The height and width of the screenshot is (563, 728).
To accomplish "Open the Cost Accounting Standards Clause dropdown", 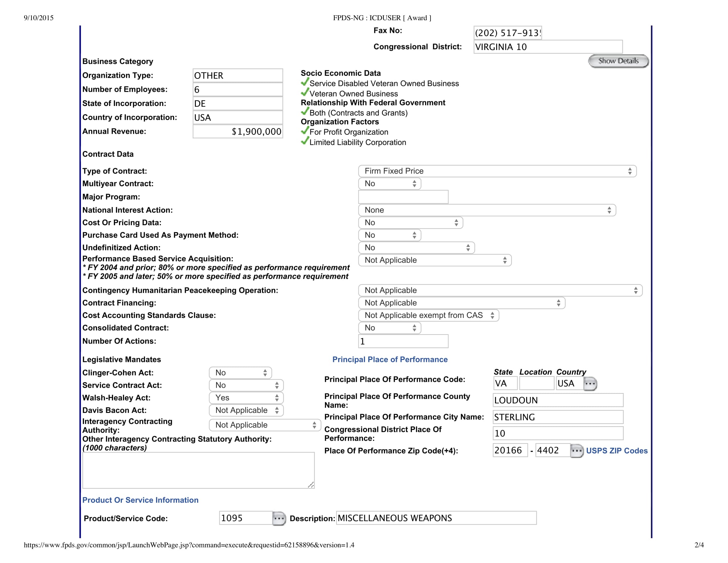I will 428,315.
